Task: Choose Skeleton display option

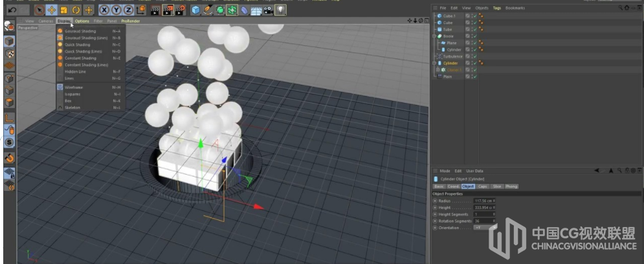Action: point(91,107)
